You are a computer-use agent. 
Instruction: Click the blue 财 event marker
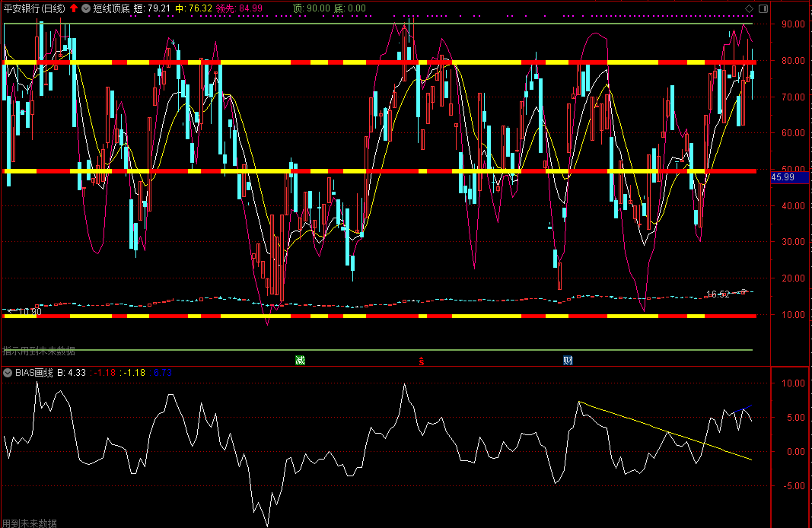click(568, 361)
